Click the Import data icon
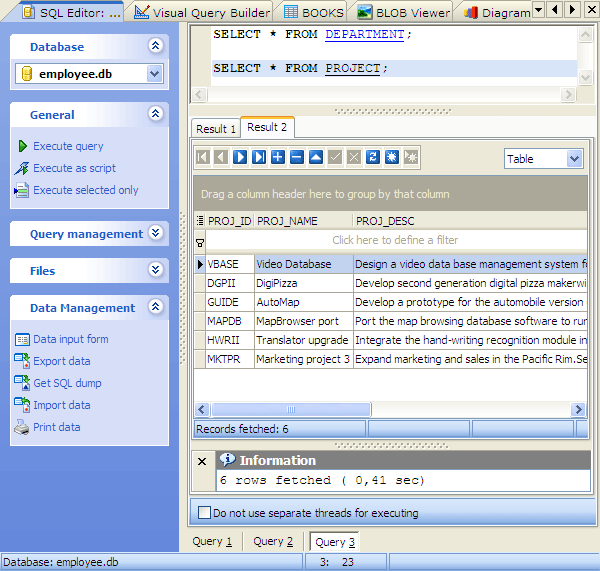 pos(22,405)
